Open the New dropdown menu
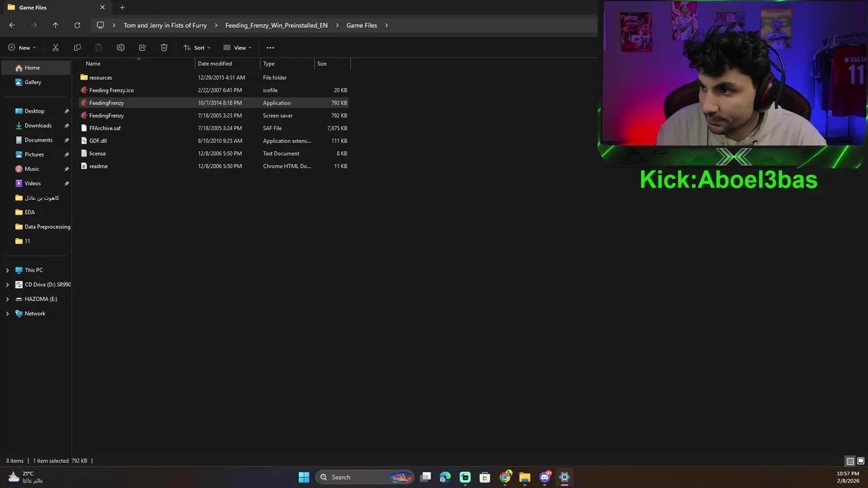The width and height of the screenshot is (868, 488). [22, 47]
